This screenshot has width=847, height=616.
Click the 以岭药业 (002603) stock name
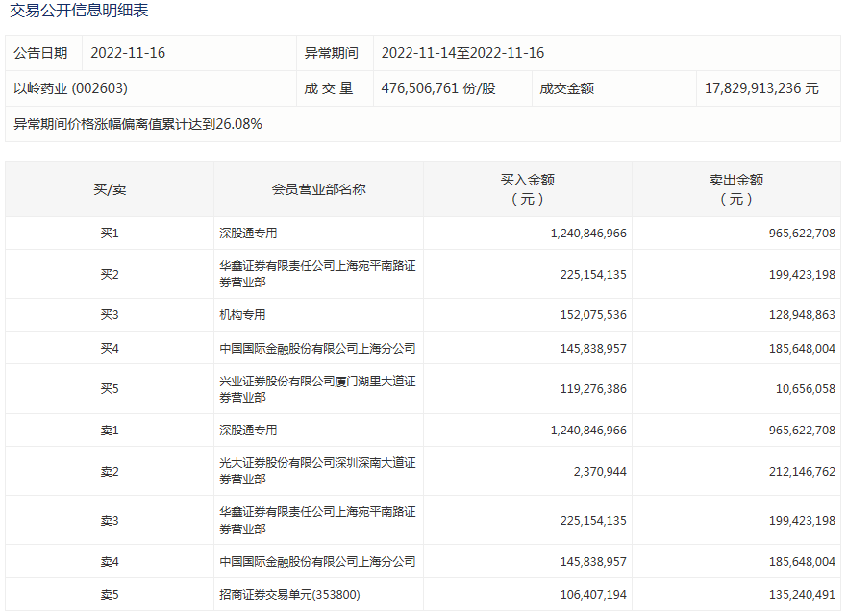point(71,88)
